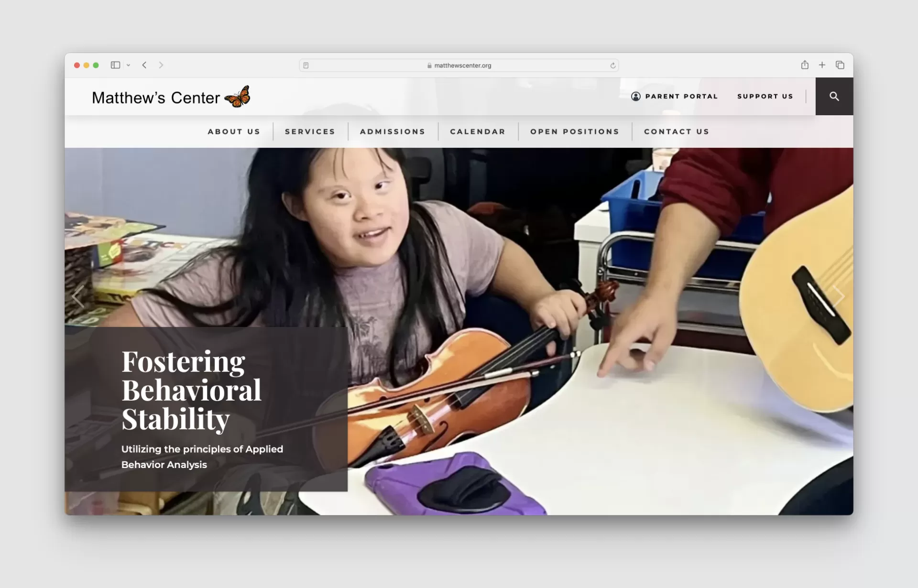Open the About Us menu item
The image size is (918, 588).
(x=233, y=131)
